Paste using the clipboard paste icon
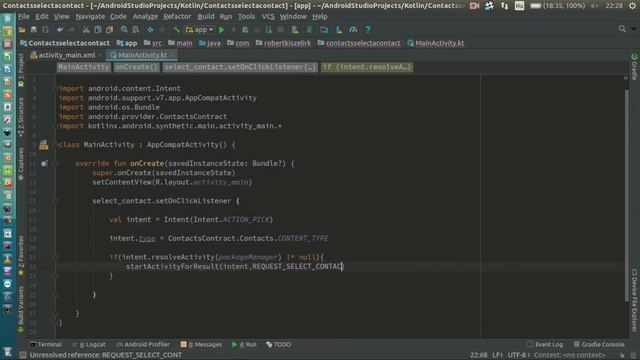The width and height of the screenshot is (640, 360). tap(109, 30)
